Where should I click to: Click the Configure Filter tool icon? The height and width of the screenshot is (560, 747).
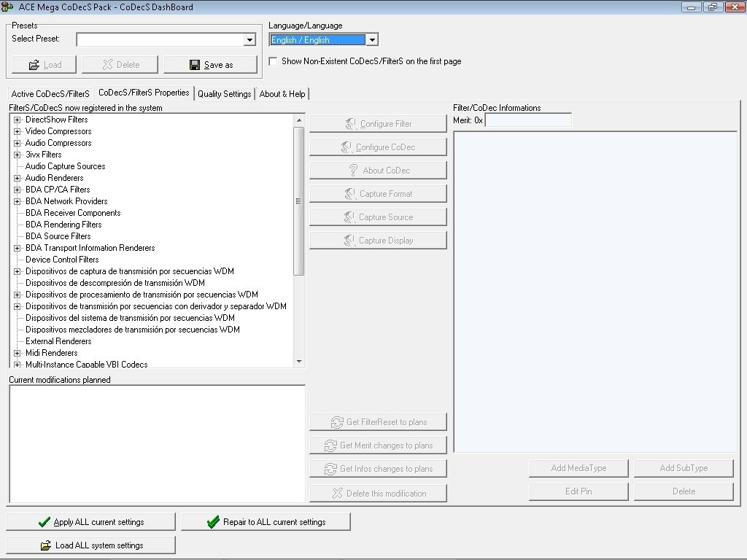pyautogui.click(x=351, y=124)
